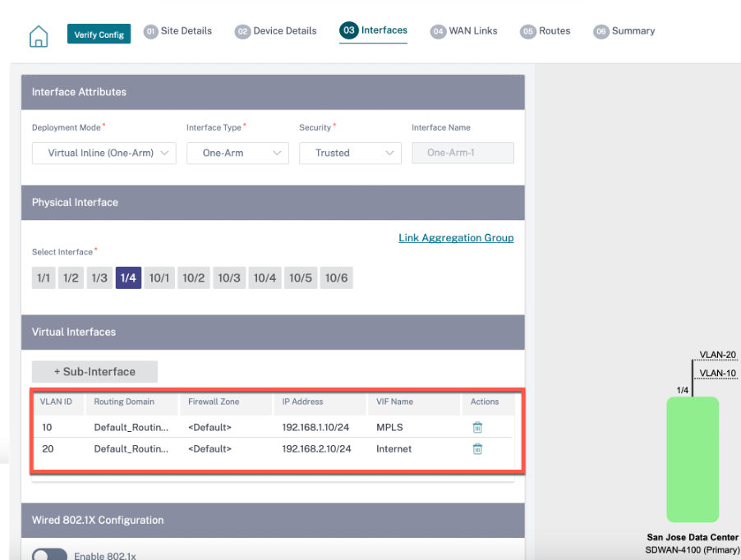
Task: Click the VLAN-20 label in the diagram
Action: [x=718, y=355]
